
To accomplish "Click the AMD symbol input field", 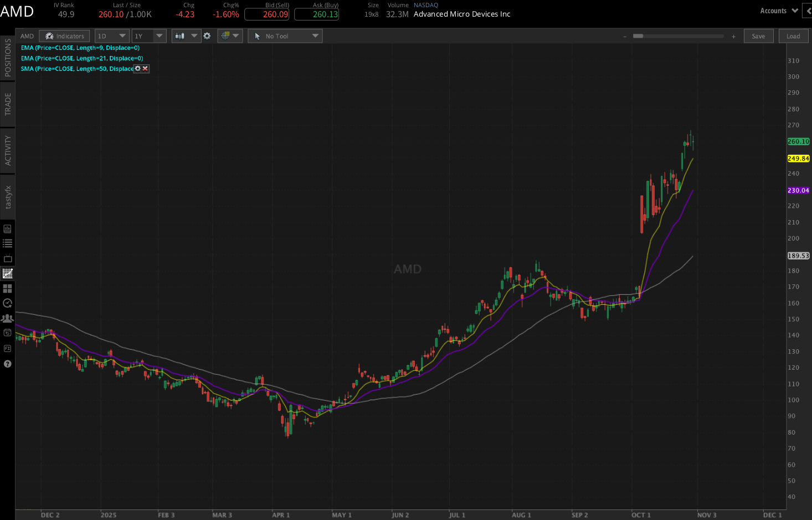I will point(27,35).
